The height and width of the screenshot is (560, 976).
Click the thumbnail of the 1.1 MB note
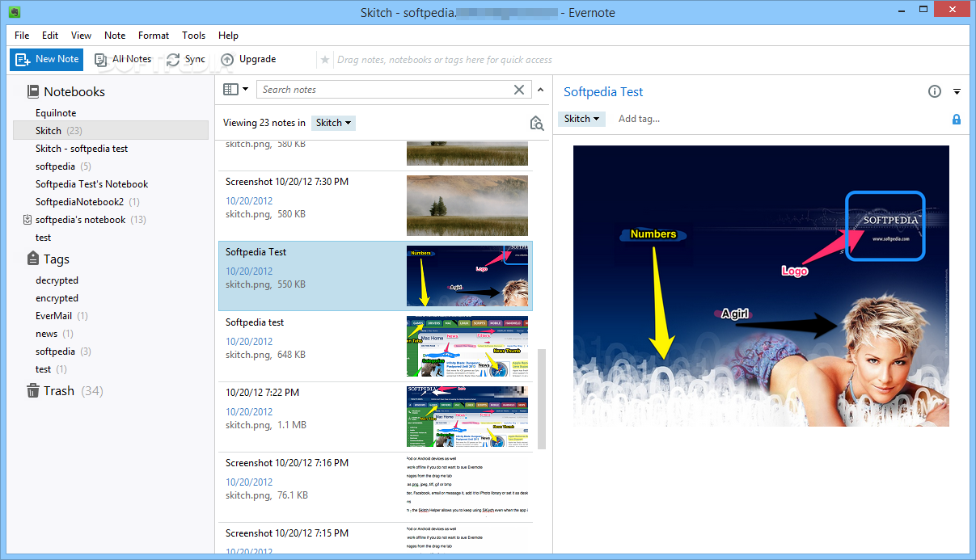coord(467,417)
